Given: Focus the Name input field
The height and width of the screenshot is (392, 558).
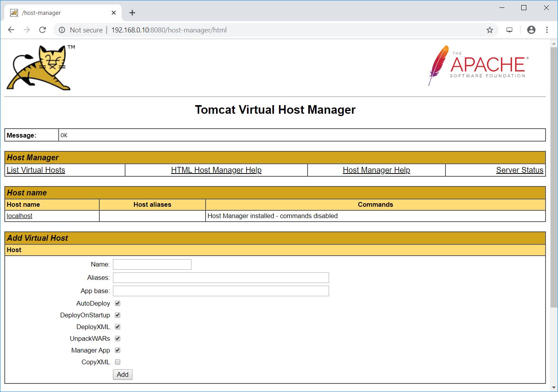Looking at the screenshot, I should coord(152,265).
